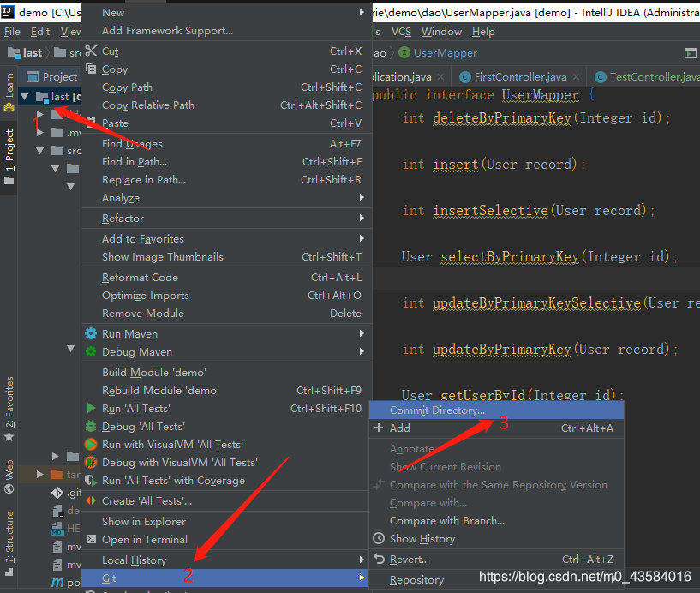Click the Run Maven gear icon
The height and width of the screenshot is (593, 700).
(91, 333)
